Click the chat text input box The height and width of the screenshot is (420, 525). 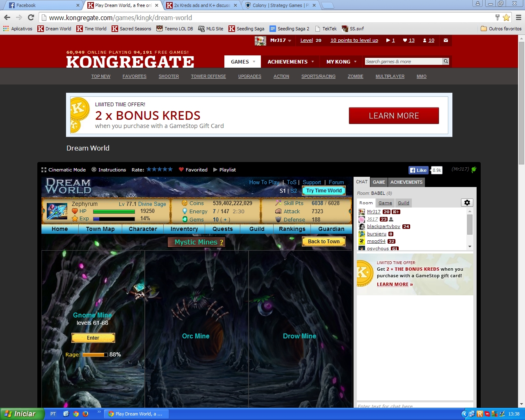415,406
